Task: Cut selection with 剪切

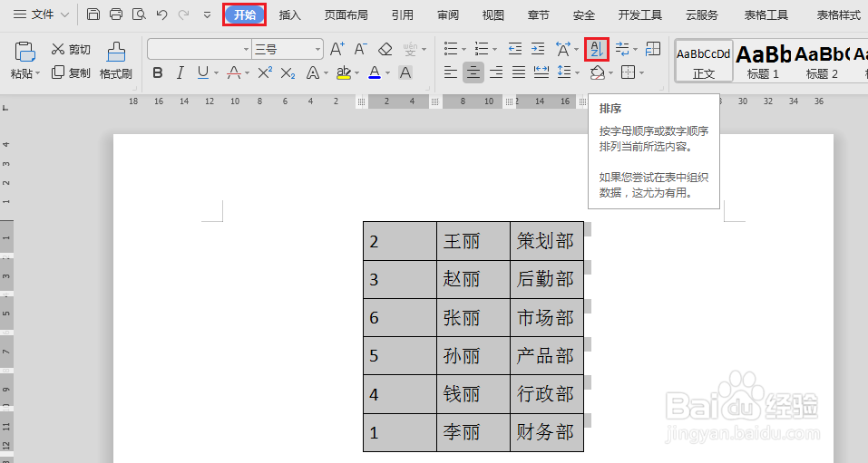Action: [x=71, y=50]
